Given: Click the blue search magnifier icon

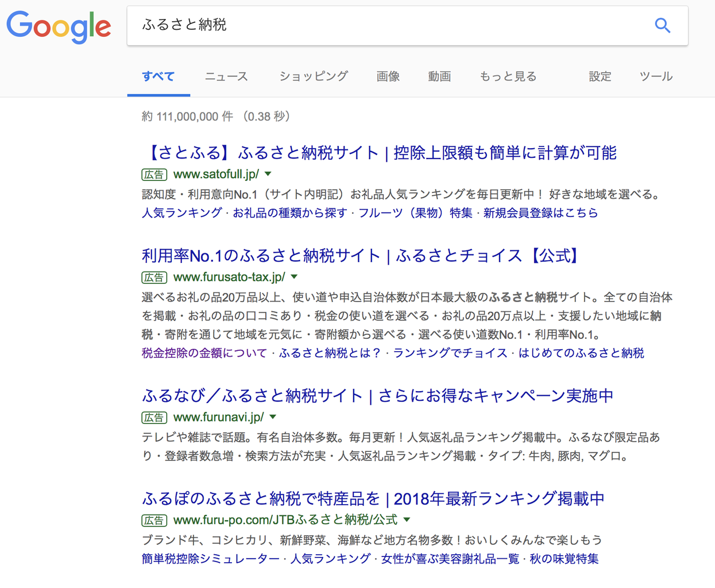Looking at the screenshot, I should click(663, 25).
